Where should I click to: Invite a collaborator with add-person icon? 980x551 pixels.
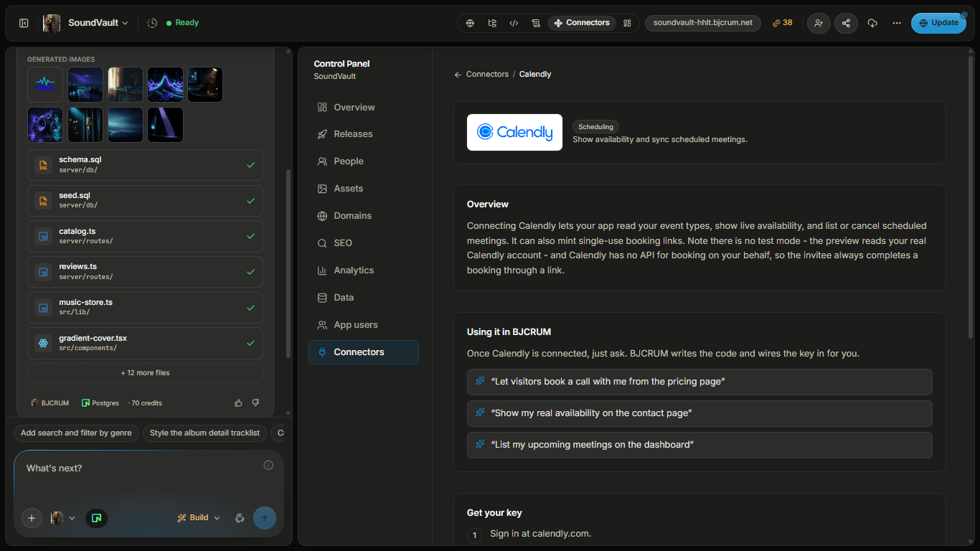tap(819, 23)
